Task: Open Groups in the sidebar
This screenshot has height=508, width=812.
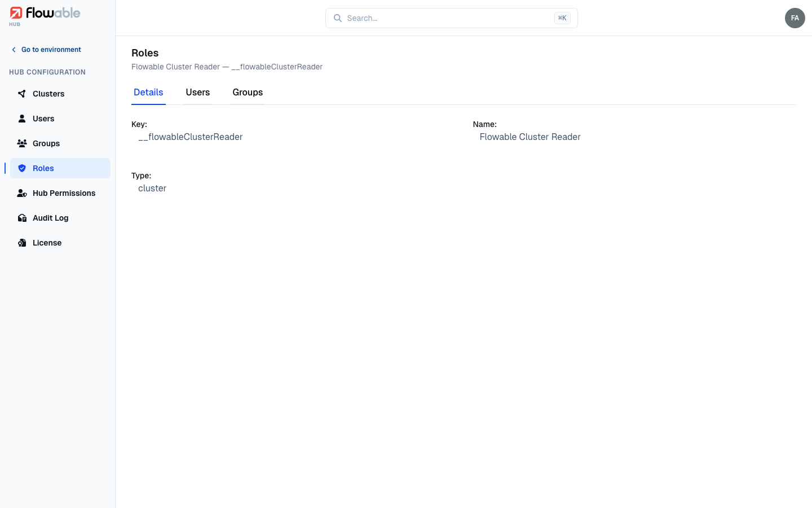Action: point(60,143)
